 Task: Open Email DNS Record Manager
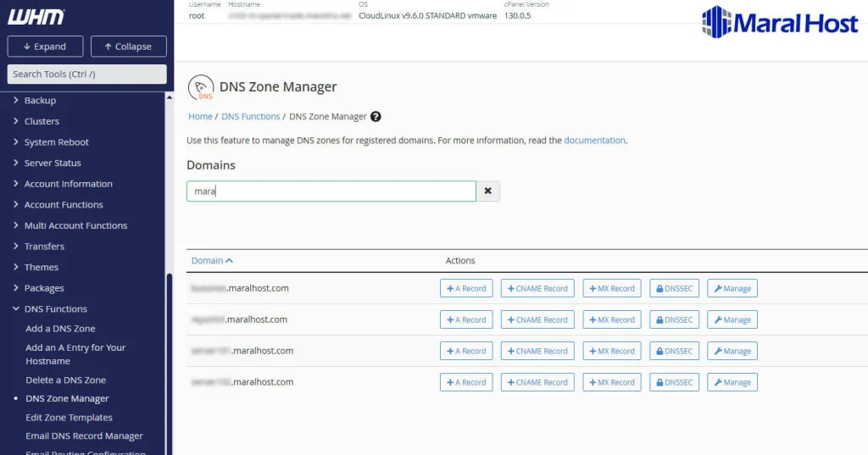(84, 436)
